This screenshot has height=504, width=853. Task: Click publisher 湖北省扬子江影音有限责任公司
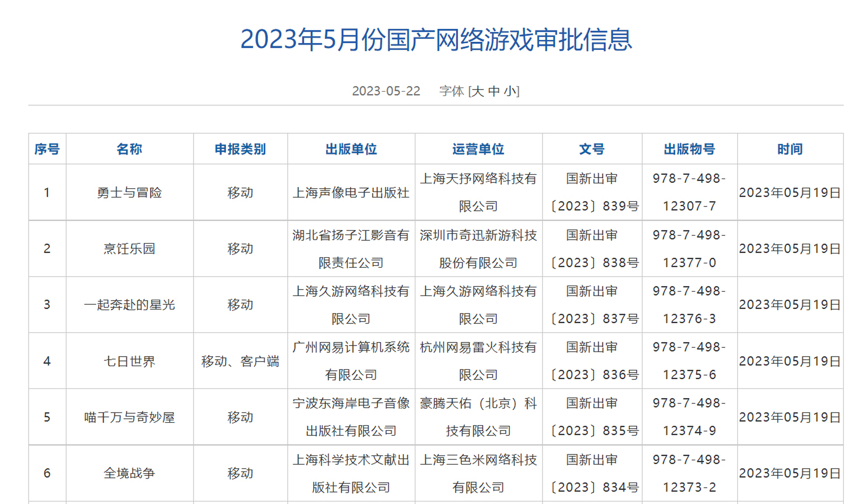351,249
